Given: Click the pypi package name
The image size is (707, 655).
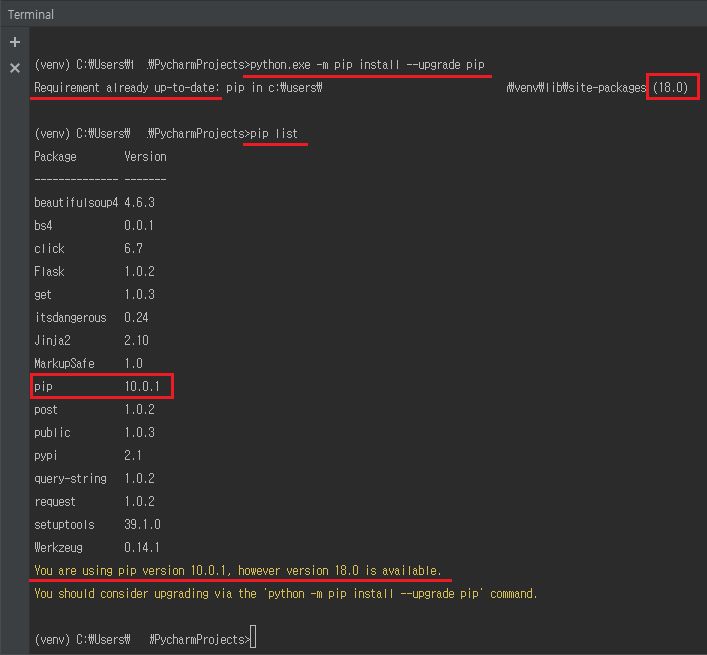Looking at the screenshot, I should point(46,455).
